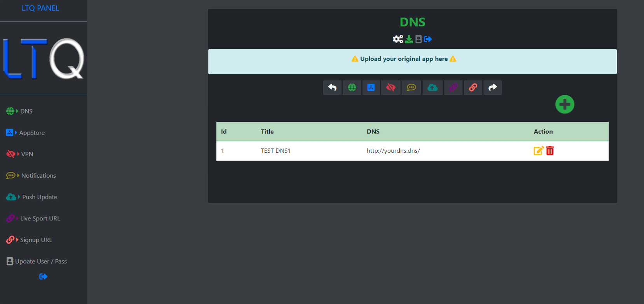Image resolution: width=644 pixels, height=304 pixels.
Task: Select the cloud upload toolbar button
Action: pos(432,88)
